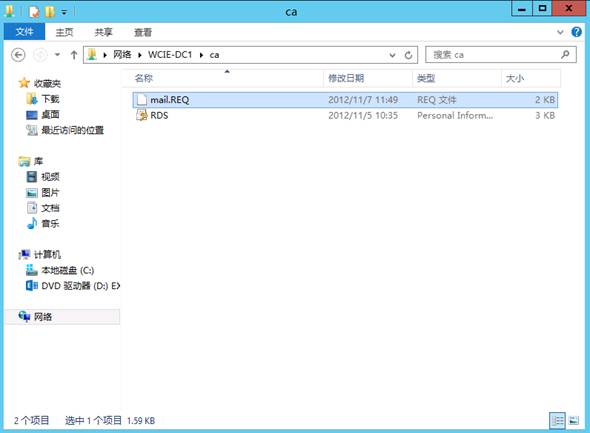Image resolution: width=590 pixels, height=433 pixels.
Task: Sort by the 修改日期 column header
Action: [368, 78]
